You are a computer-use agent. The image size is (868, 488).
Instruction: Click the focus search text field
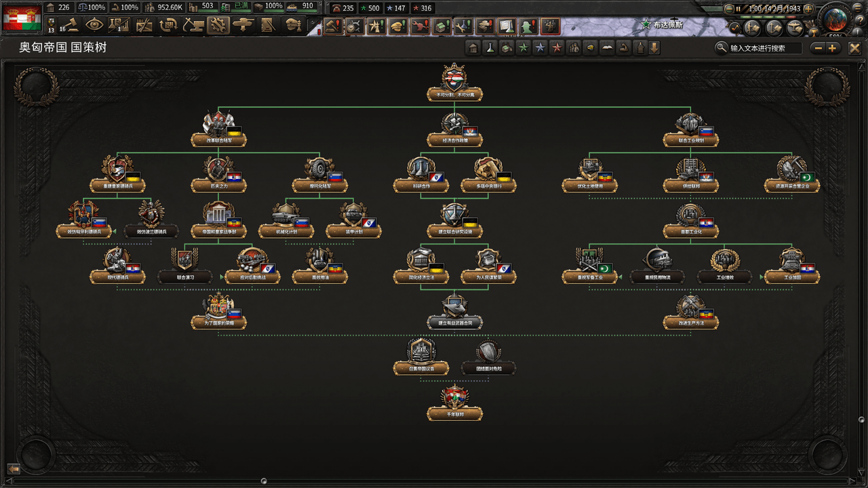tap(765, 48)
